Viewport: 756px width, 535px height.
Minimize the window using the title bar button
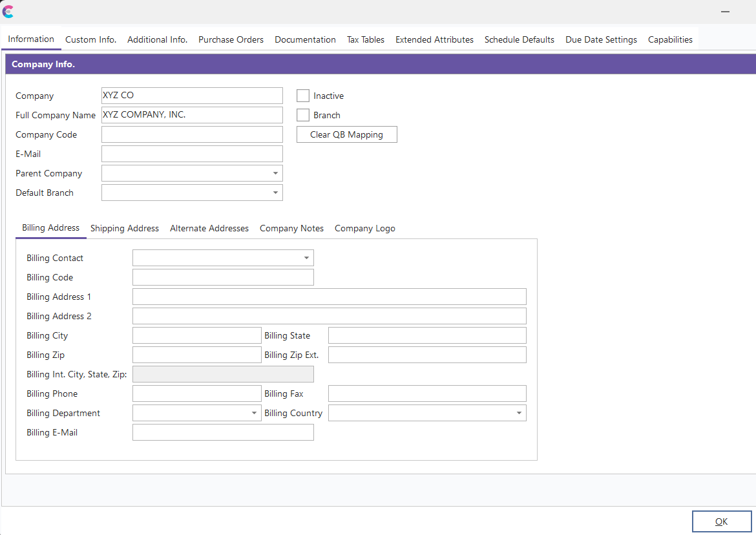726,12
